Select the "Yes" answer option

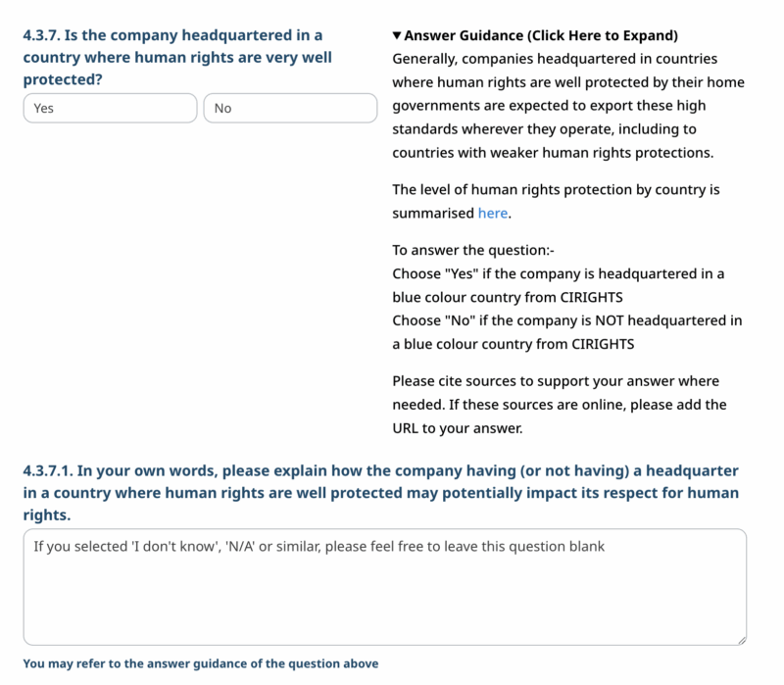(x=110, y=108)
